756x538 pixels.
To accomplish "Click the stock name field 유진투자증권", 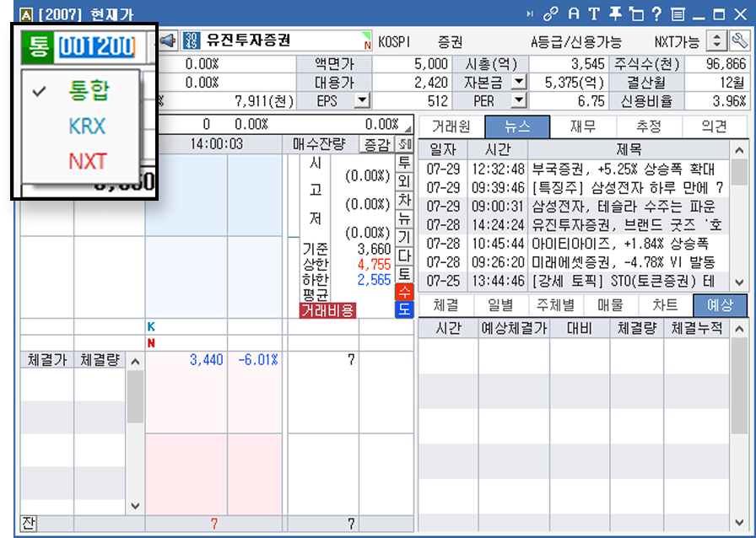I will click(277, 40).
